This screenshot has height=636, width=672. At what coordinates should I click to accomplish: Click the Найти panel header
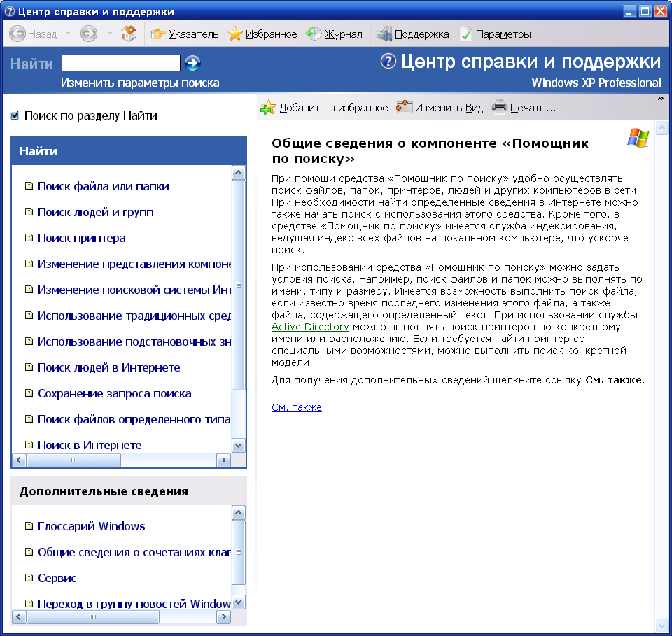point(129,151)
